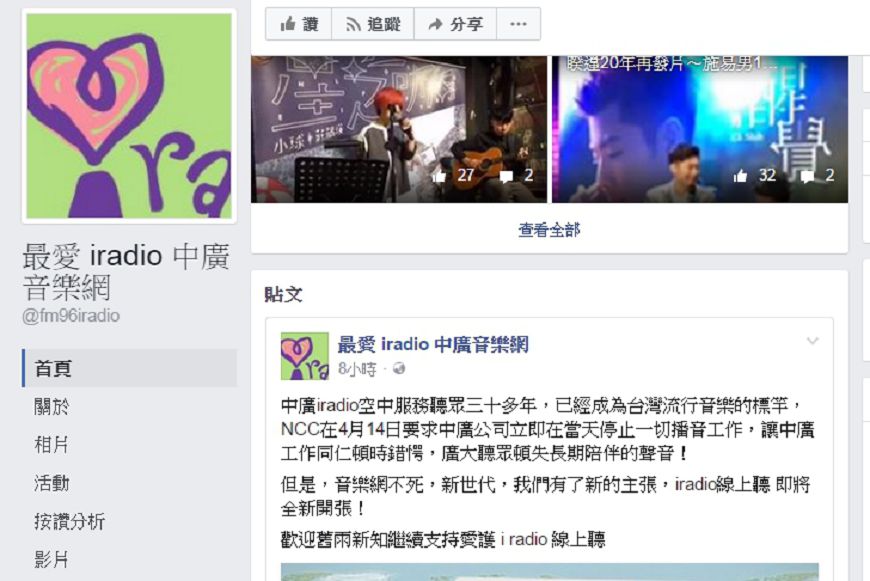
Task: Open the three-dots more options menu
Action: pos(518,24)
